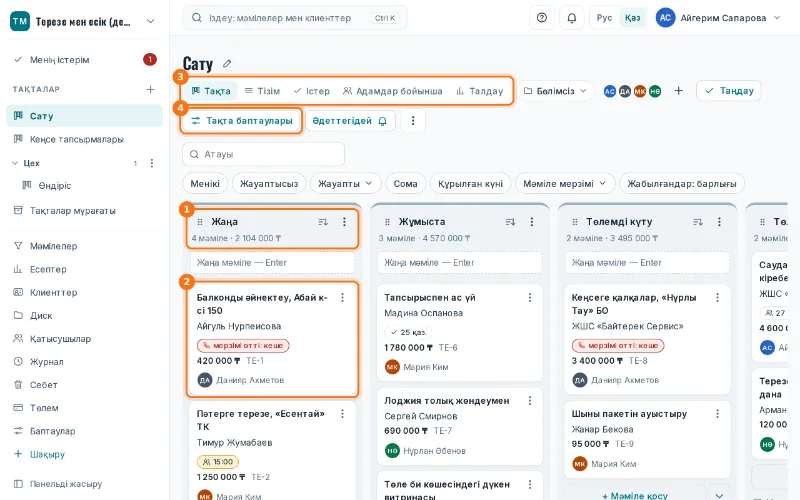This screenshot has width=800, height=500.
Task: Toggle the Жауапсыз filter chip
Action: coord(269,184)
